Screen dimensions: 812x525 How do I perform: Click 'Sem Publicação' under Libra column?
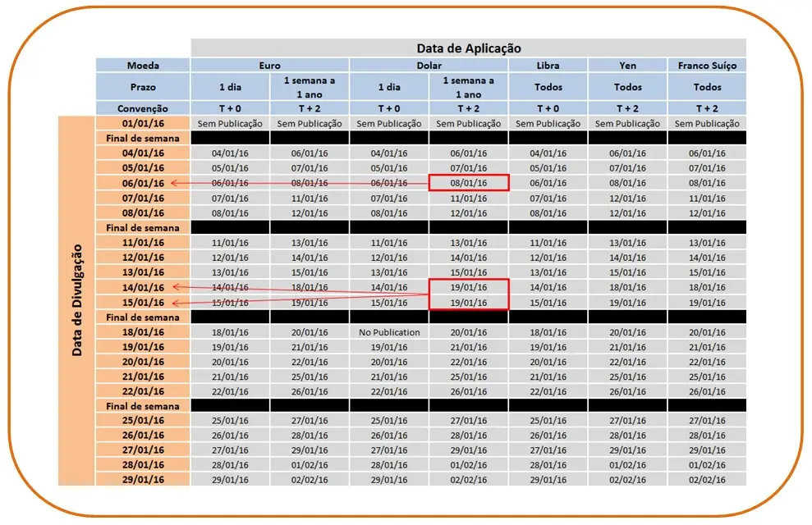(x=548, y=123)
